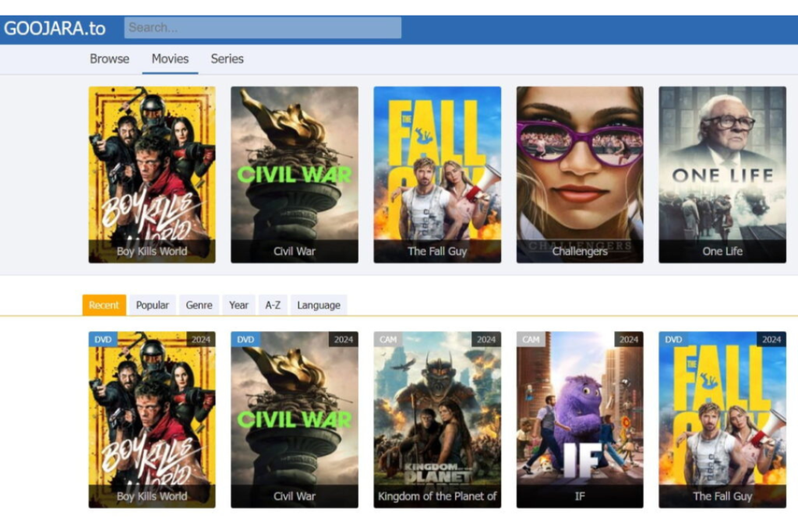Switch to the Movies tab
The height and width of the screenshot is (532, 798).
point(170,59)
